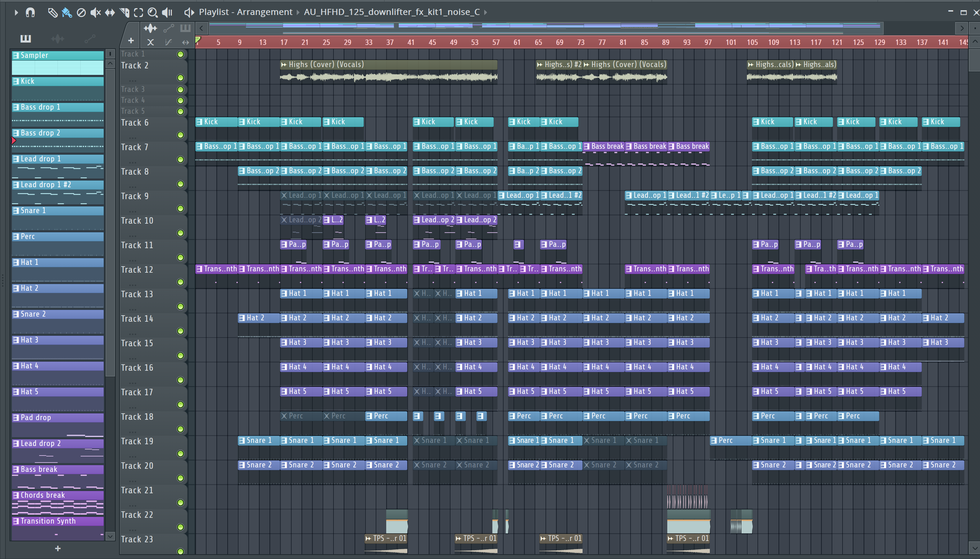The image size is (980, 559).
Task: Select the Track 21 header
Action: coord(153,496)
